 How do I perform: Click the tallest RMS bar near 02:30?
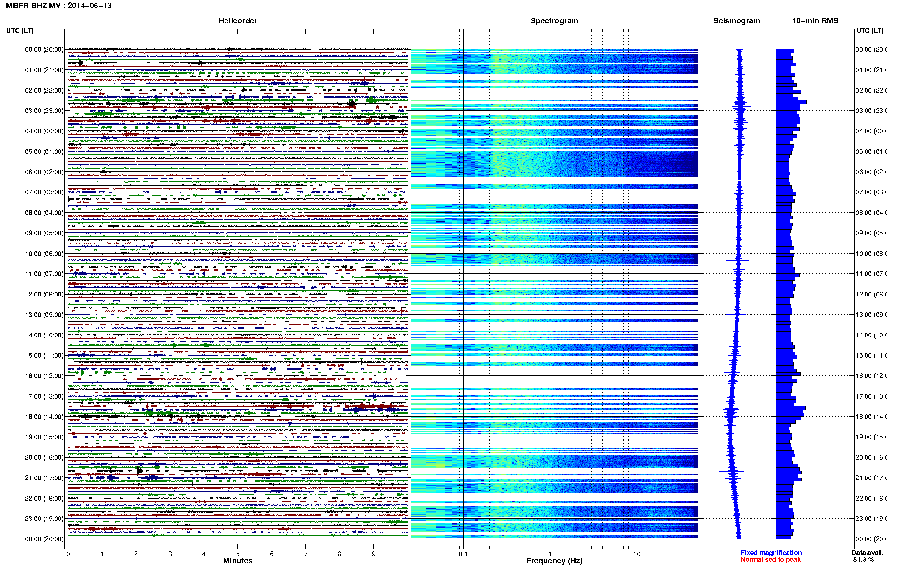(791, 102)
